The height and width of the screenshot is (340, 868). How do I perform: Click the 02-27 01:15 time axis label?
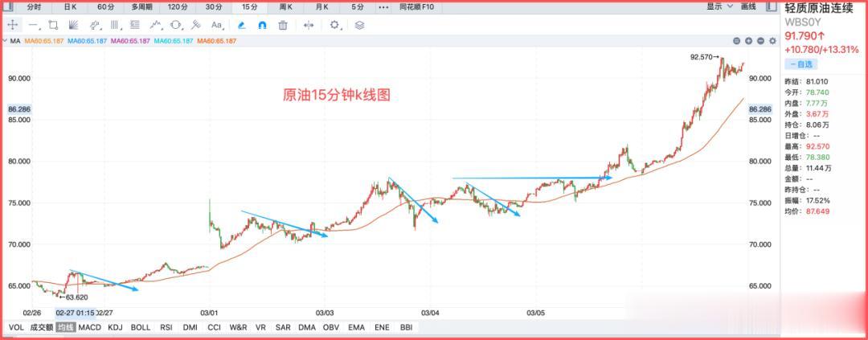click(x=76, y=313)
